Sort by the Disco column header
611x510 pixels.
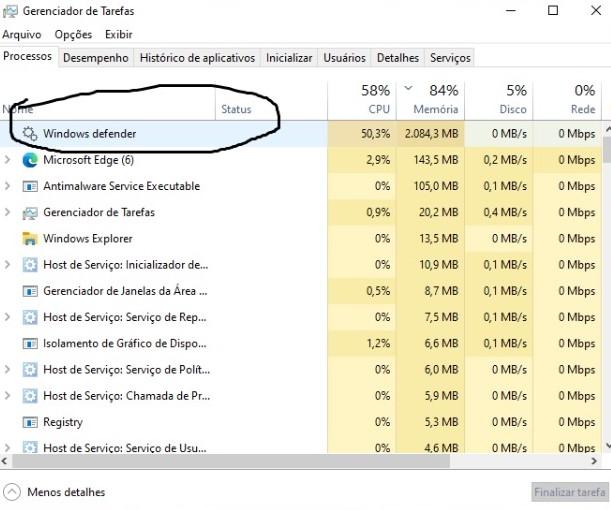coord(499,100)
